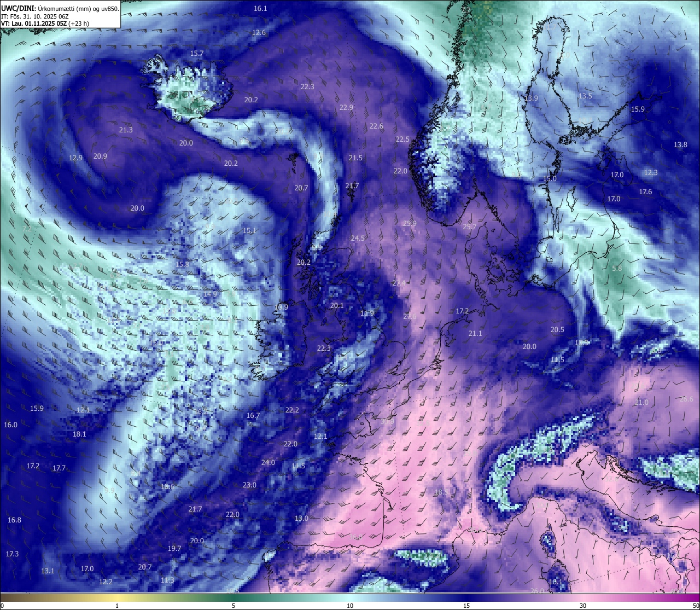Click the 12.9 value label
700x610 pixels.
75,158
